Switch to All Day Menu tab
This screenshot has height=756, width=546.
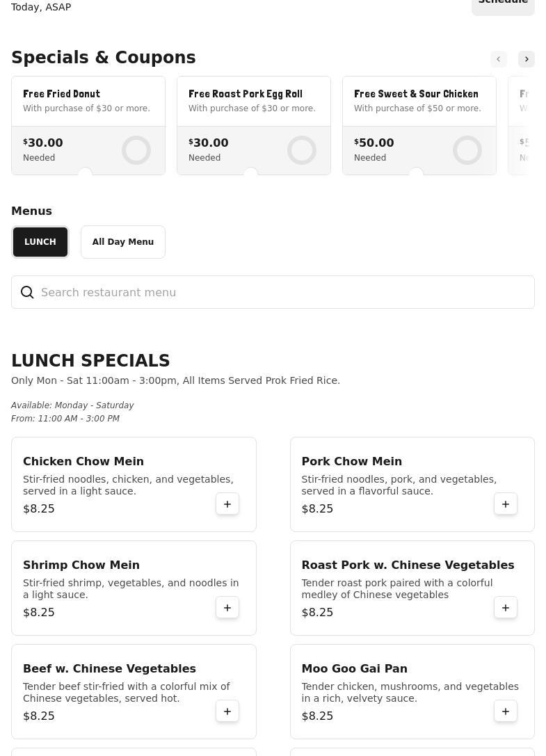click(x=123, y=242)
